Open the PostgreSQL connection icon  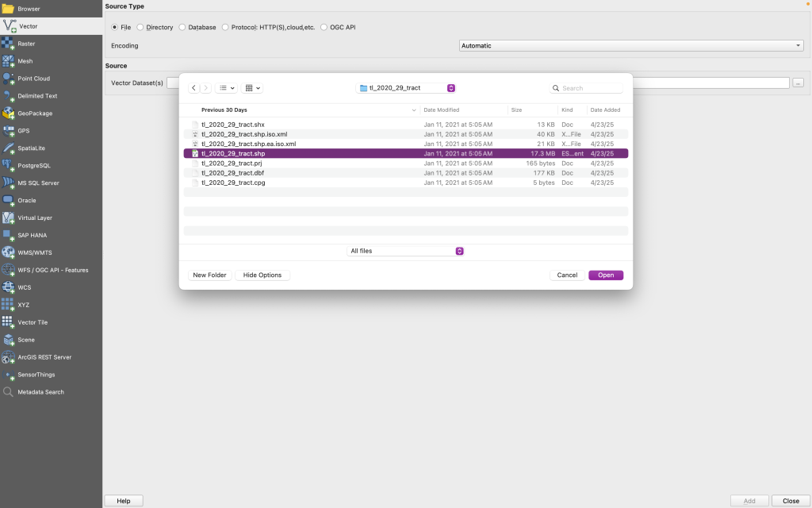(9, 165)
